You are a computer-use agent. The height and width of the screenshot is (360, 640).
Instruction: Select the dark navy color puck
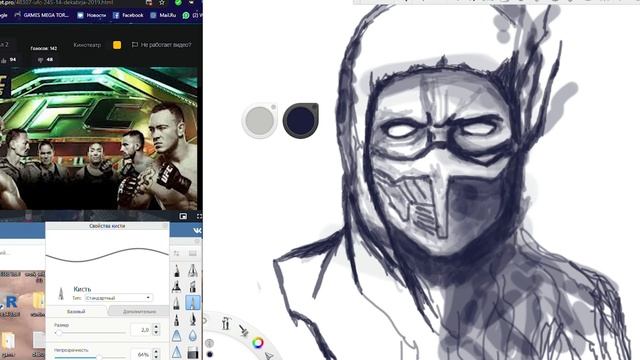pos(301,120)
